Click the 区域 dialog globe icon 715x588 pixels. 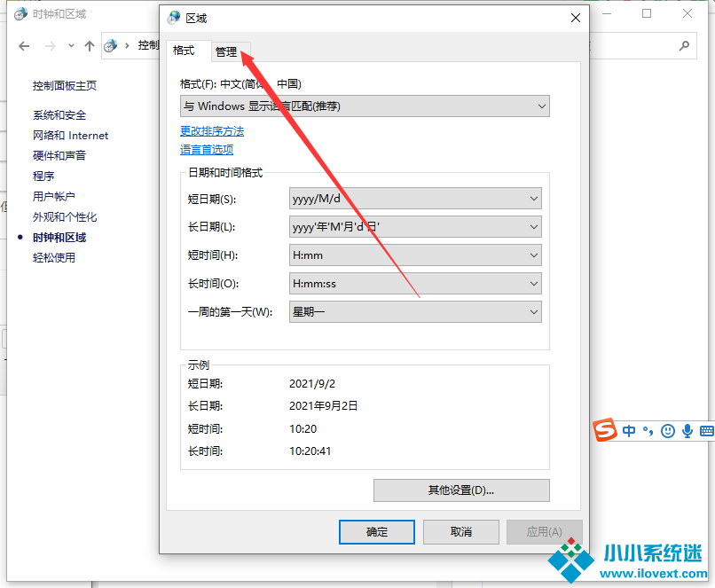coord(174,19)
